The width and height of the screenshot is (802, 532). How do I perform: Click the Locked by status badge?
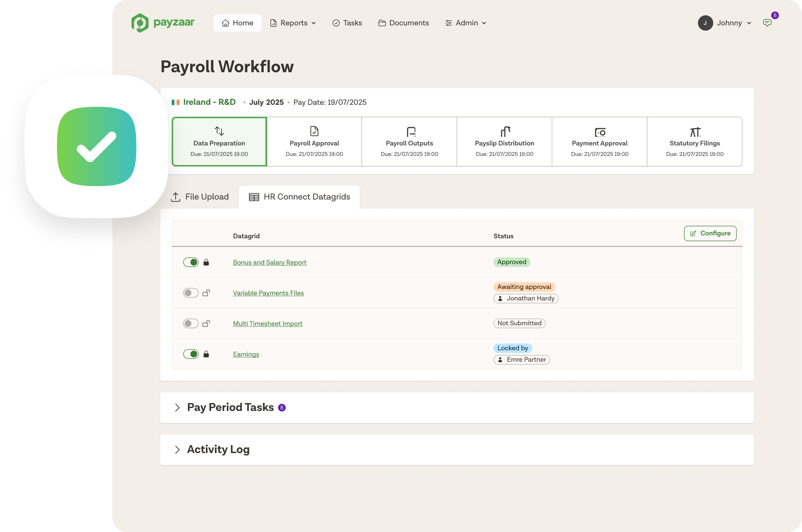click(x=513, y=348)
